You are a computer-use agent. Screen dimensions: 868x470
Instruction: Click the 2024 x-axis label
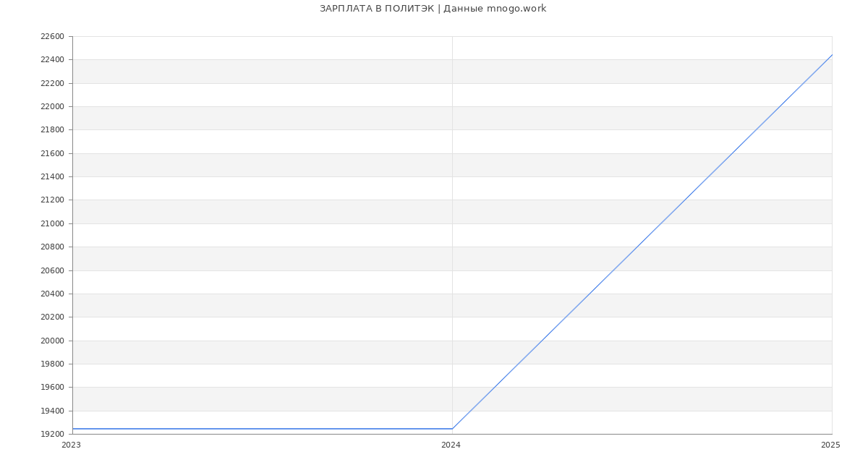[451, 445]
